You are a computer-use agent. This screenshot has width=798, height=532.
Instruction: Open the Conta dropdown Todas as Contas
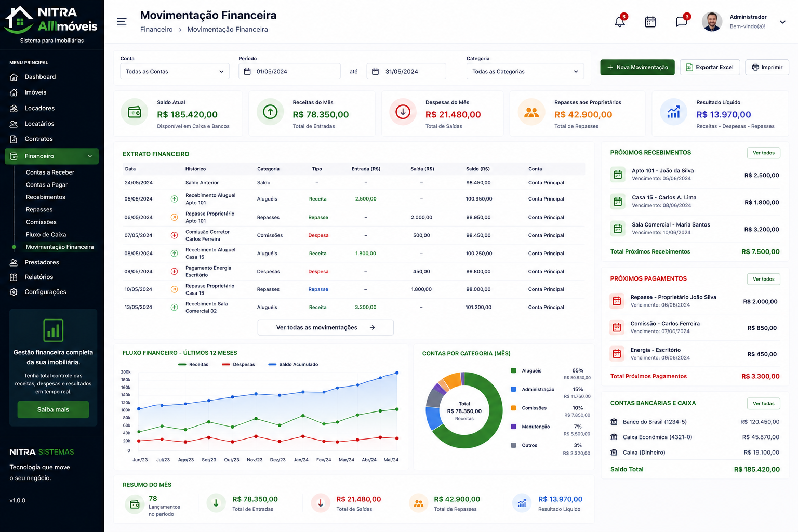pyautogui.click(x=175, y=71)
